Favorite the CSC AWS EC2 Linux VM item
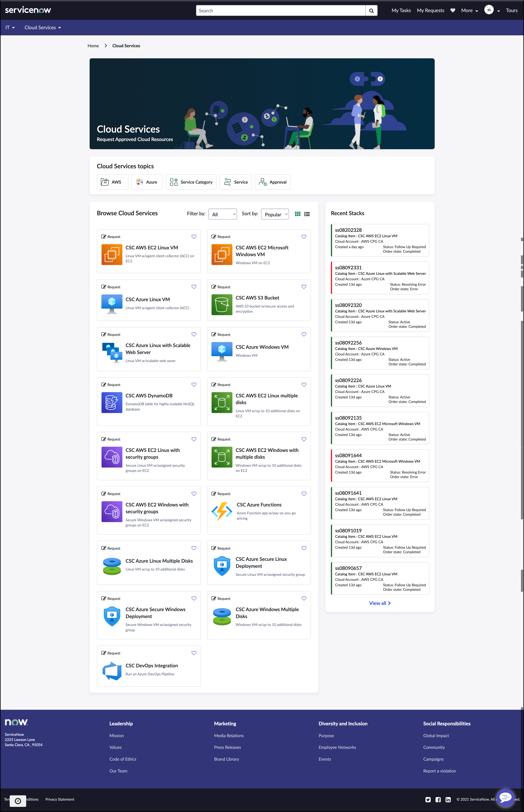 click(194, 237)
